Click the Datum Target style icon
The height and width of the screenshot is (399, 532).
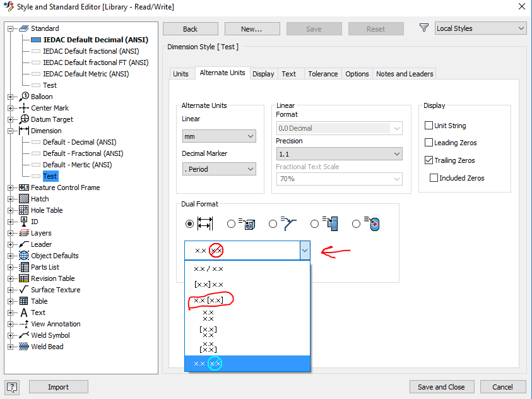(24, 119)
